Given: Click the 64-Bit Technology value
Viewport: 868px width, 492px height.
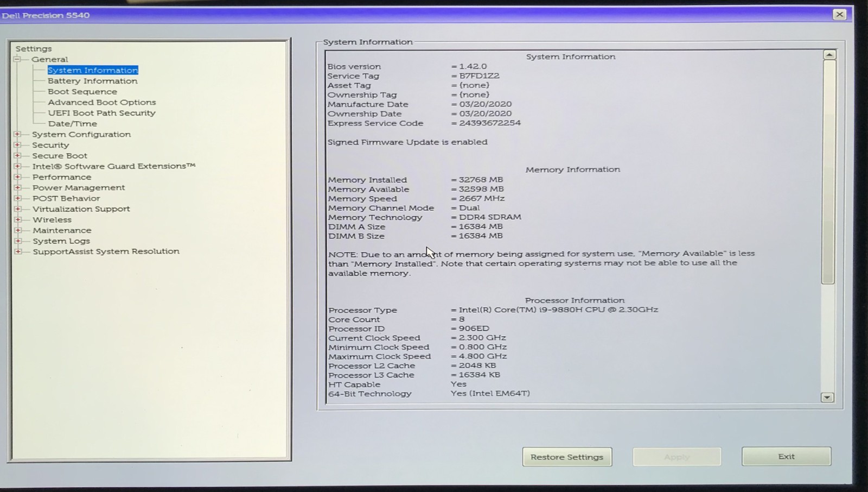Looking at the screenshot, I should coord(490,393).
